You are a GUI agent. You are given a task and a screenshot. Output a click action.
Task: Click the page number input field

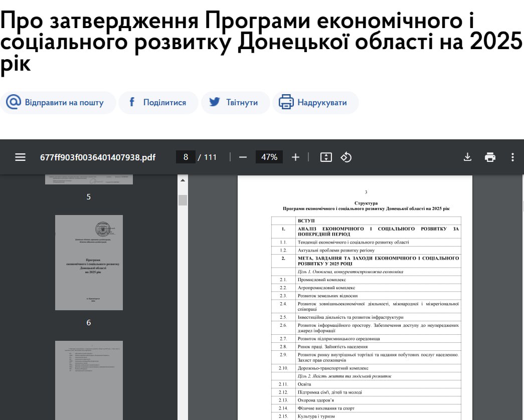coord(186,157)
